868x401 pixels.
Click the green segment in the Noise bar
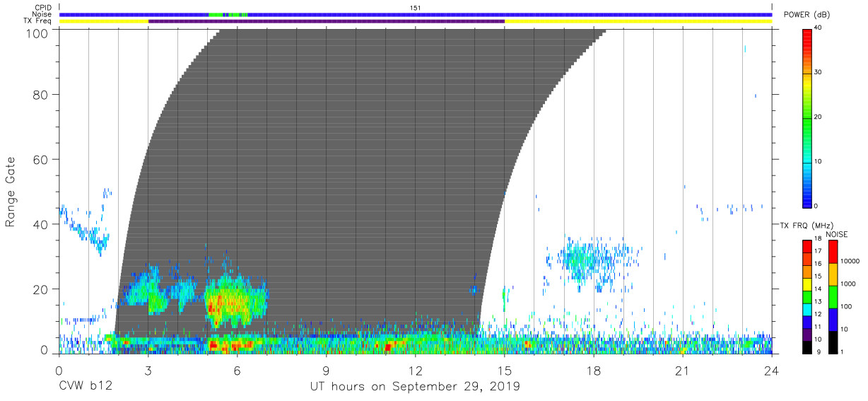coord(216,14)
